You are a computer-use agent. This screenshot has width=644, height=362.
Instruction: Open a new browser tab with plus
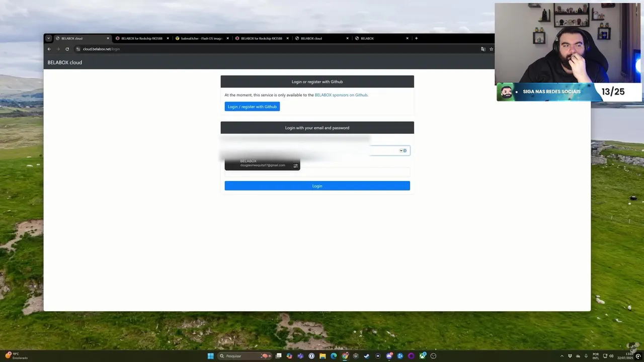(416, 38)
